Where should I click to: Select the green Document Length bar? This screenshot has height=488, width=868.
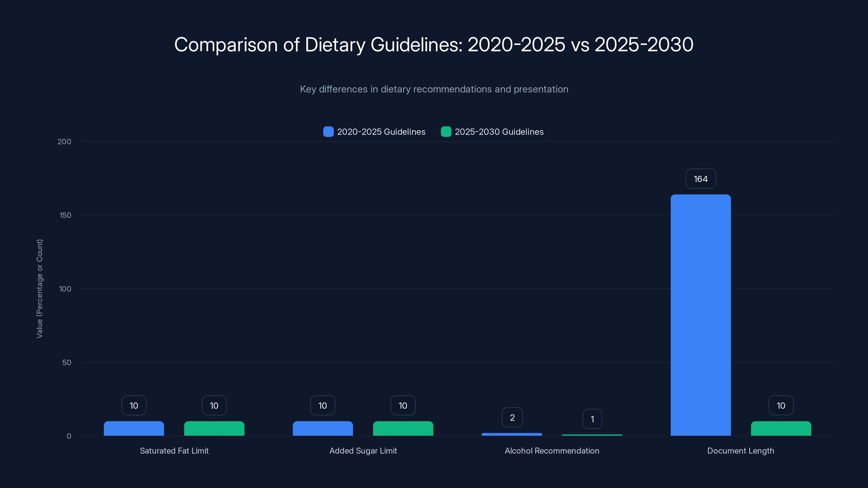pos(781,428)
